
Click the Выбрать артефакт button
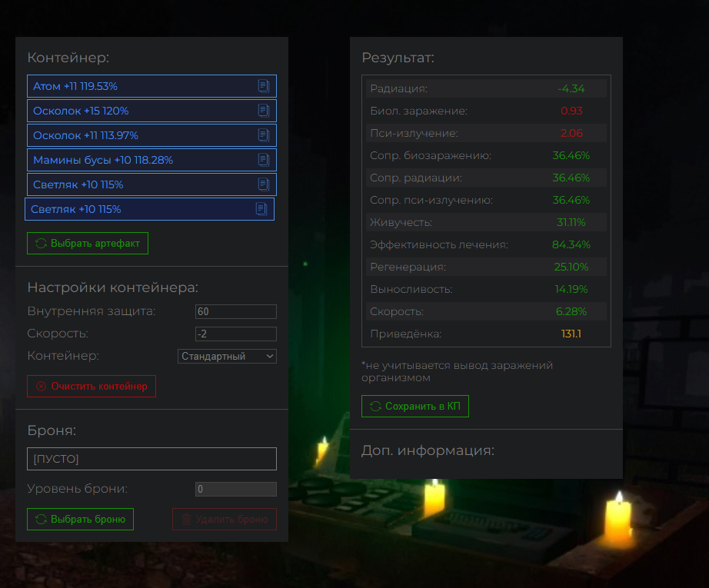(88, 243)
